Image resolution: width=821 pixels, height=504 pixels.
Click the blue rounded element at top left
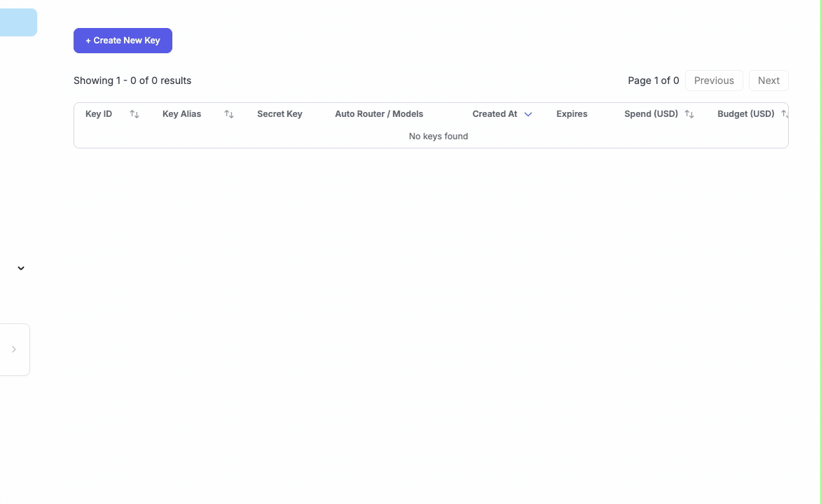coord(18,22)
